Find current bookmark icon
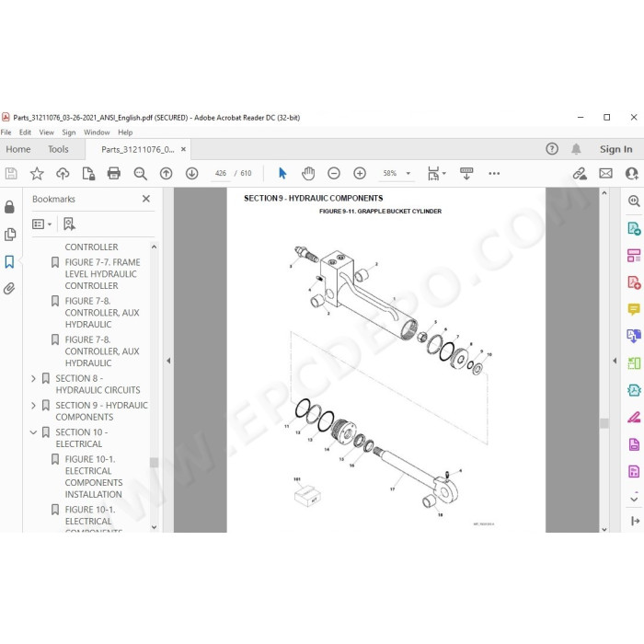 pyautogui.click(x=69, y=224)
